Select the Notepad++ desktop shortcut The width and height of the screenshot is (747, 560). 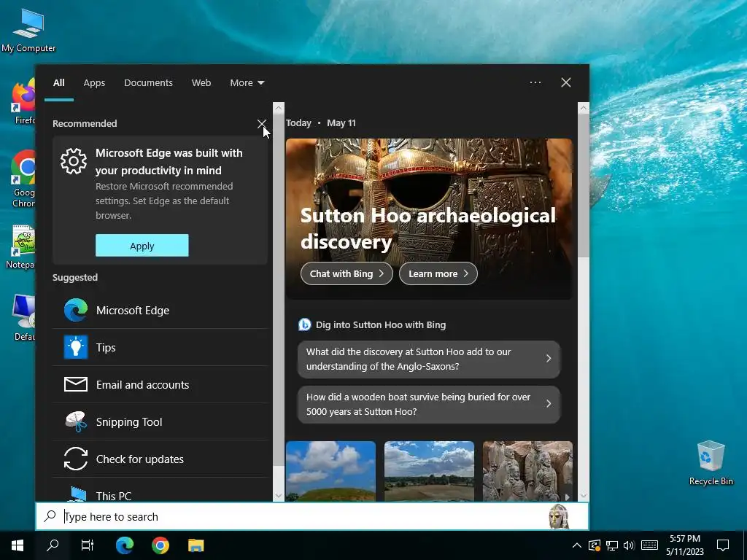pos(22,246)
